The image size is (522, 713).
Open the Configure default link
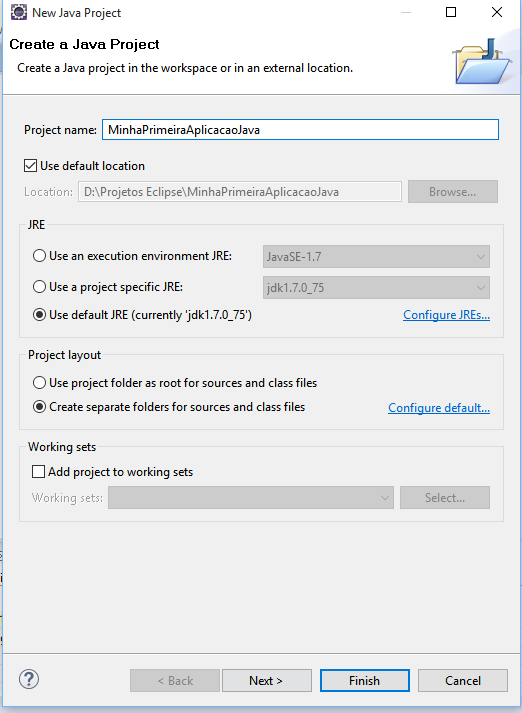(x=439, y=408)
